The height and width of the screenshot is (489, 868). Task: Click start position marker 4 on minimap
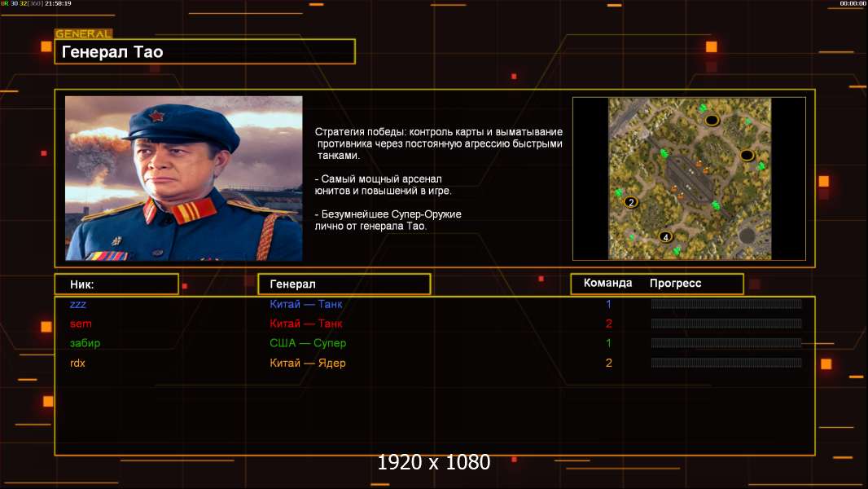(x=665, y=237)
